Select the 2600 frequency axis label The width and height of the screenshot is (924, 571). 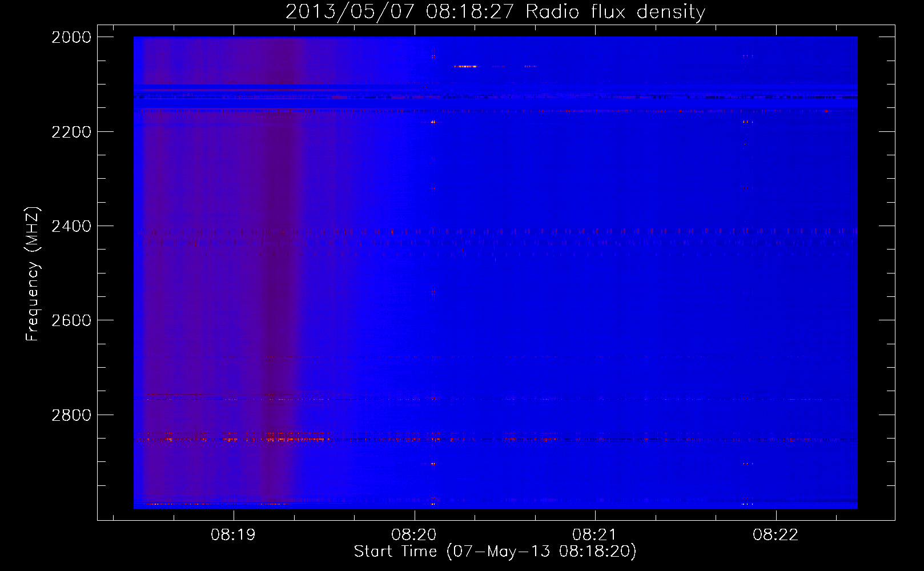click(x=71, y=320)
